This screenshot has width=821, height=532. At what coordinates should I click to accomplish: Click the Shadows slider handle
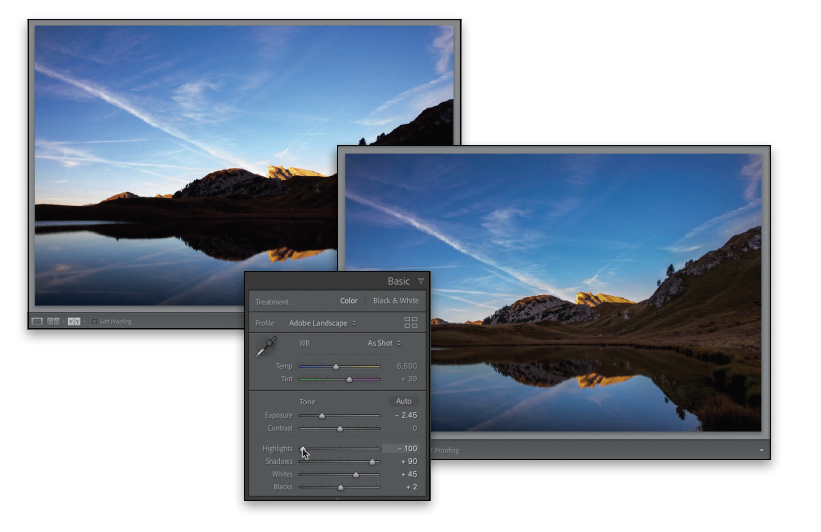coord(372,462)
